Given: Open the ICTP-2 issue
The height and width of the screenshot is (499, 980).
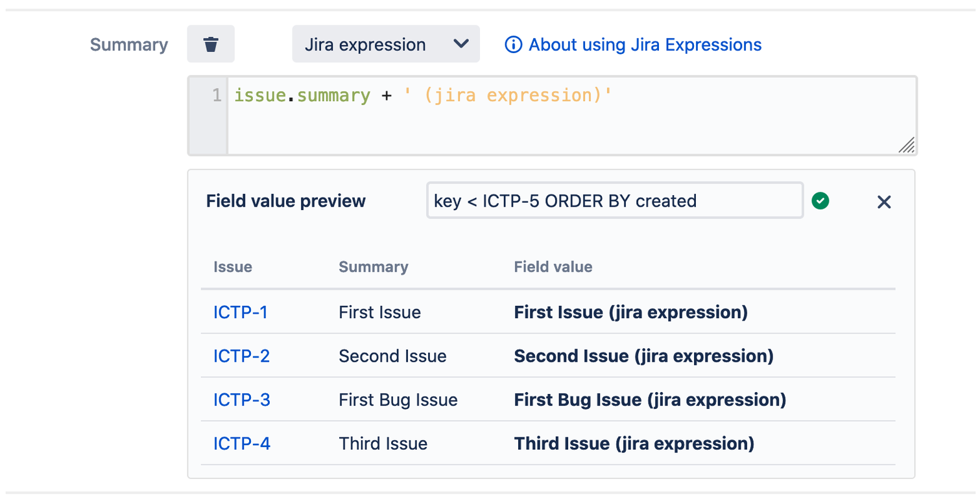Looking at the screenshot, I should point(241,356).
